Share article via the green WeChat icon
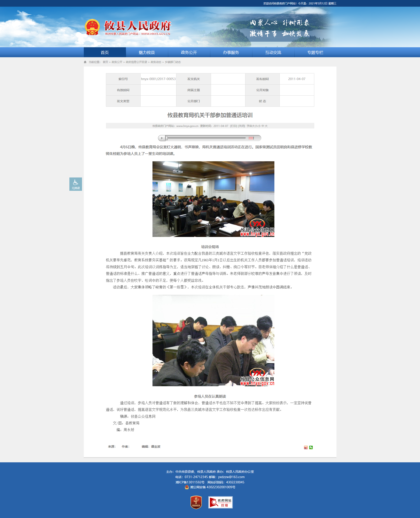The height and width of the screenshot is (518, 420). pyautogui.click(x=311, y=447)
